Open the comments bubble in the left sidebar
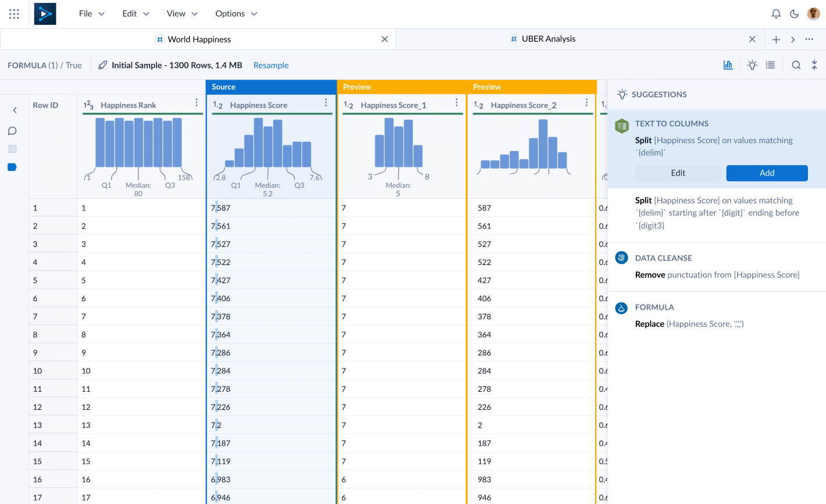 click(x=12, y=131)
